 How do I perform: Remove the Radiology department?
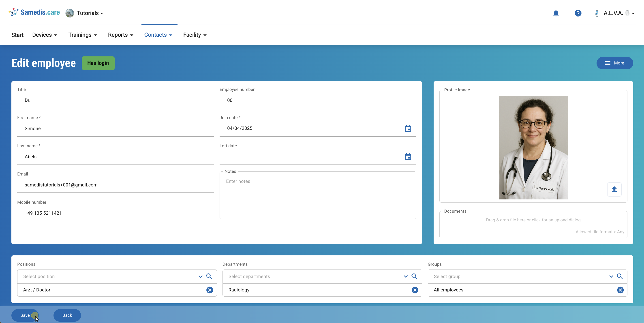pyautogui.click(x=415, y=290)
